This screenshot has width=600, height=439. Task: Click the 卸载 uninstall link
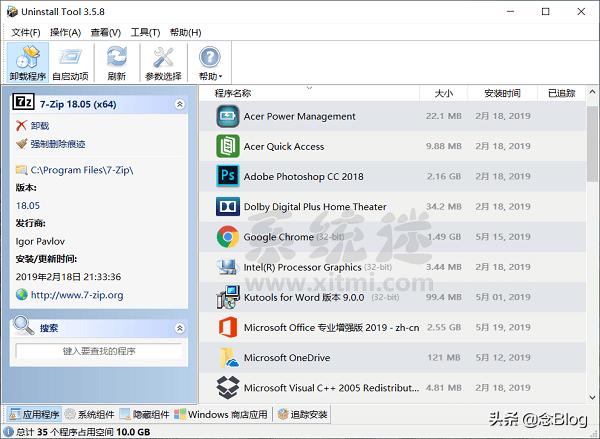click(x=40, y=126)
